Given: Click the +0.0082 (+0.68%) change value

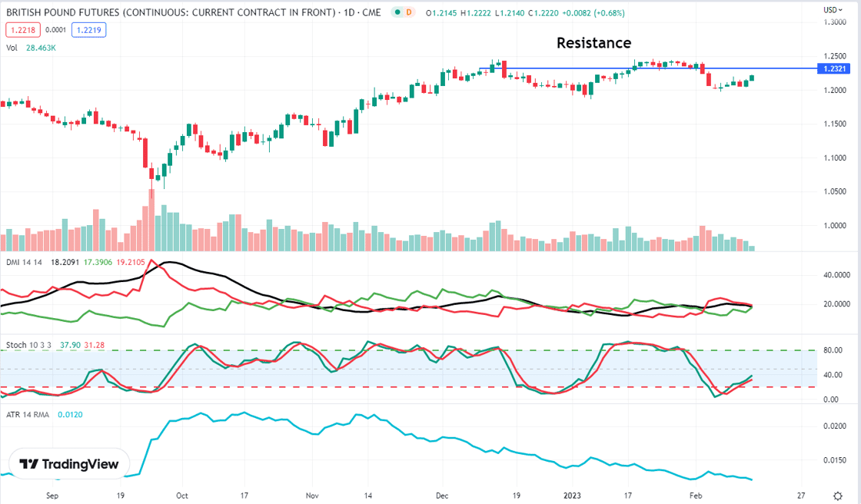Looking at the screenshot, I should point(593,12).
